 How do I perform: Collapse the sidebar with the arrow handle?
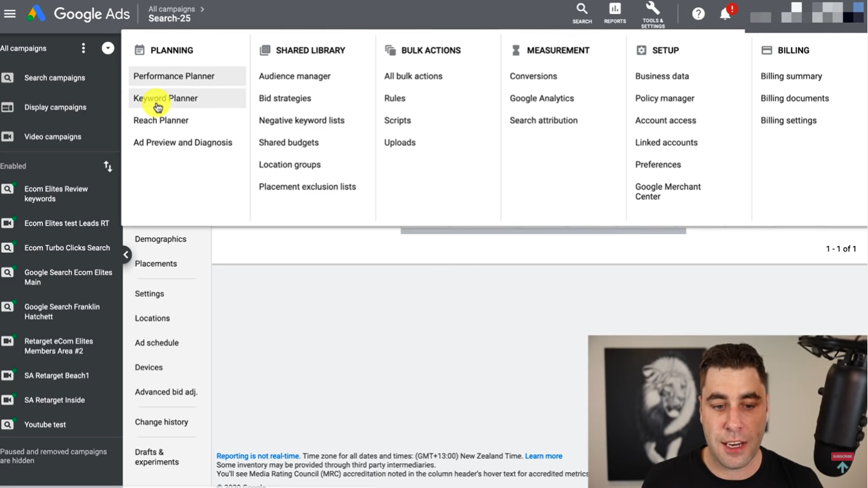tap(126, 255)
